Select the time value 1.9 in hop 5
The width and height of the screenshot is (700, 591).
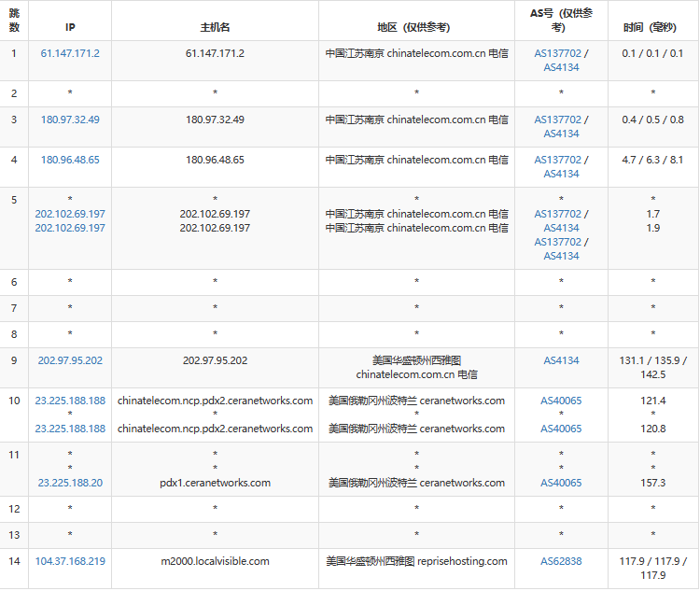coord(653,228)
